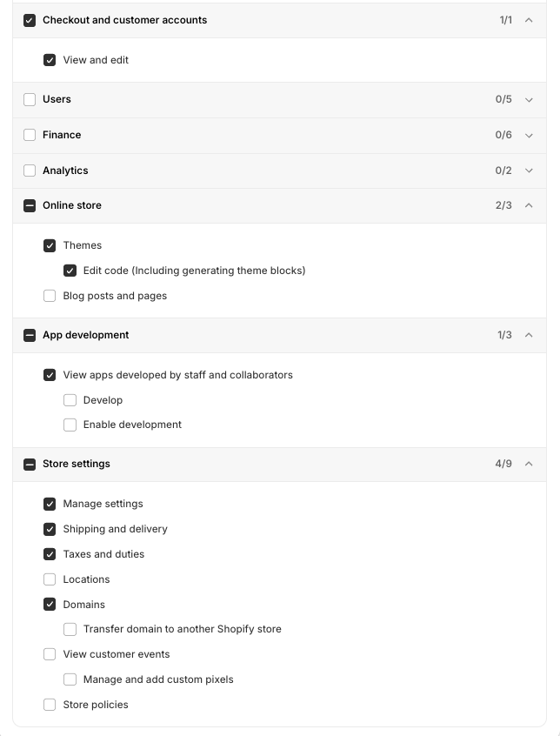Enable the Finance permission group
The image size is (560, 736).
point(30,135)
